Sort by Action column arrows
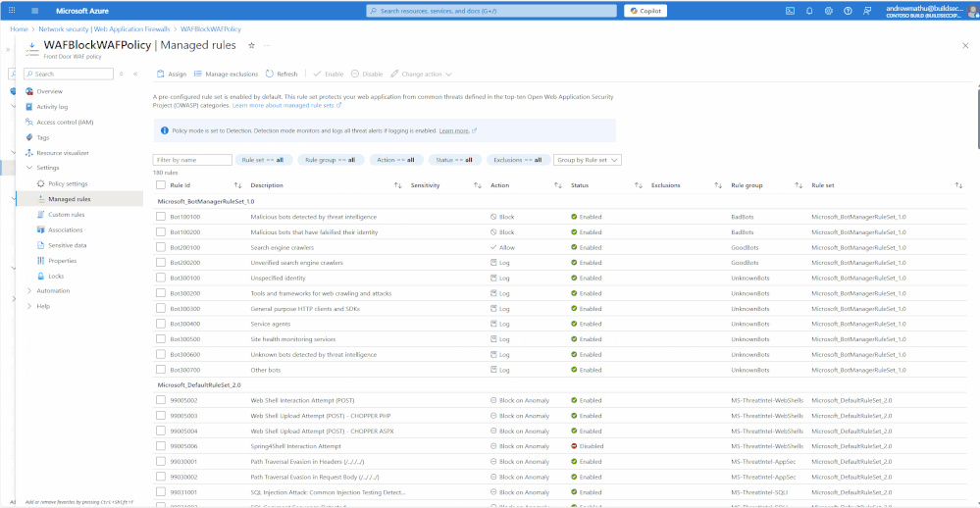The height and width of the screenshot is (508, 980). 557,185
